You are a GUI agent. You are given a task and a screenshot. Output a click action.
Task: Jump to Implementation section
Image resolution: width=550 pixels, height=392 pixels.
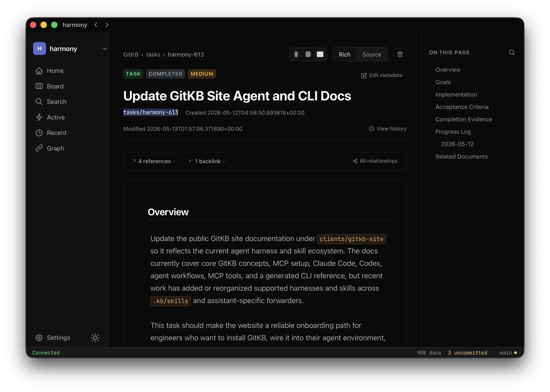pos(456,95)
